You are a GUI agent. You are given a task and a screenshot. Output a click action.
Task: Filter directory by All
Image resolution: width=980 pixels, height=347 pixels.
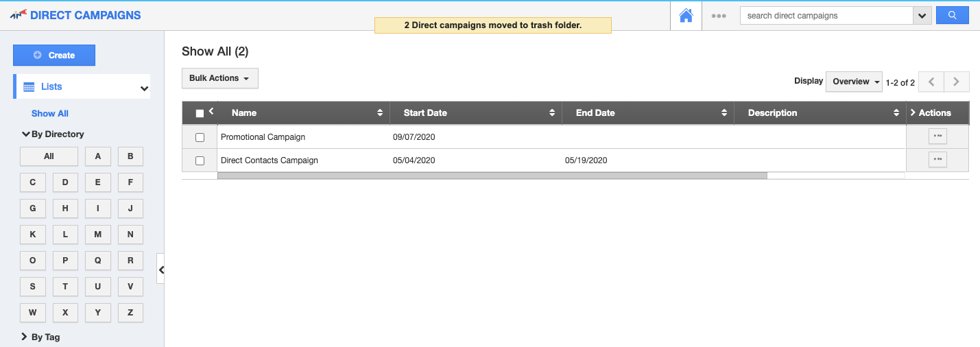[x=49, y=156]
